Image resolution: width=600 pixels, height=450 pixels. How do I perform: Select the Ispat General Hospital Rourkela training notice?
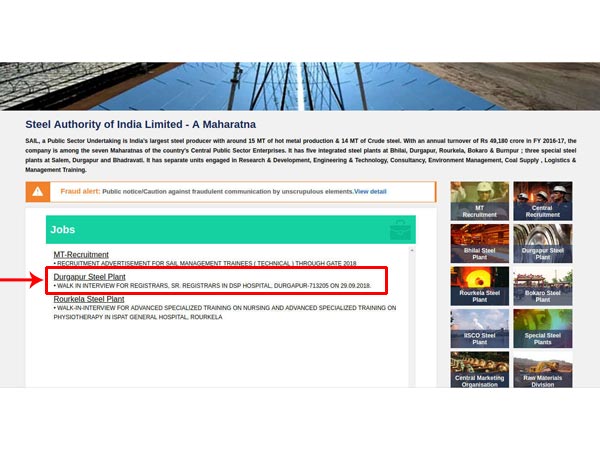pos(225,312)
